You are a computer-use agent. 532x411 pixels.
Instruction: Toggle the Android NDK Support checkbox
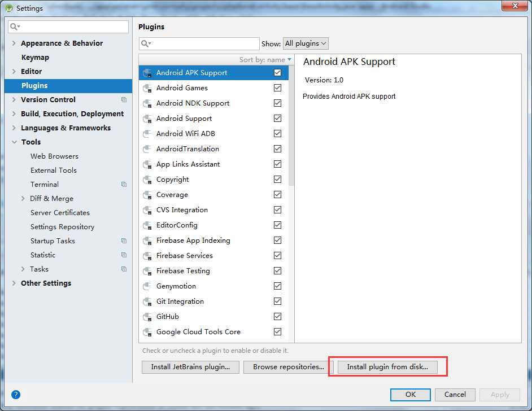277,103
